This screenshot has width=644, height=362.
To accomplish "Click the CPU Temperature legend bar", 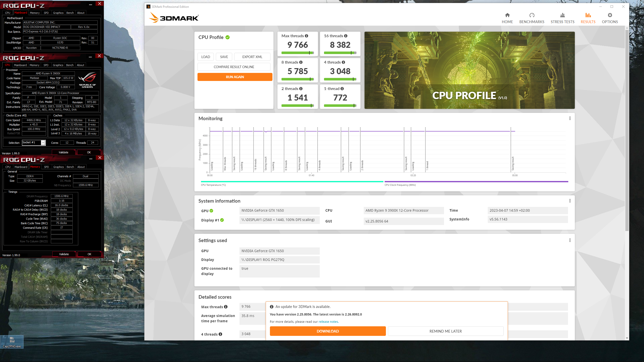I will 292,182.
